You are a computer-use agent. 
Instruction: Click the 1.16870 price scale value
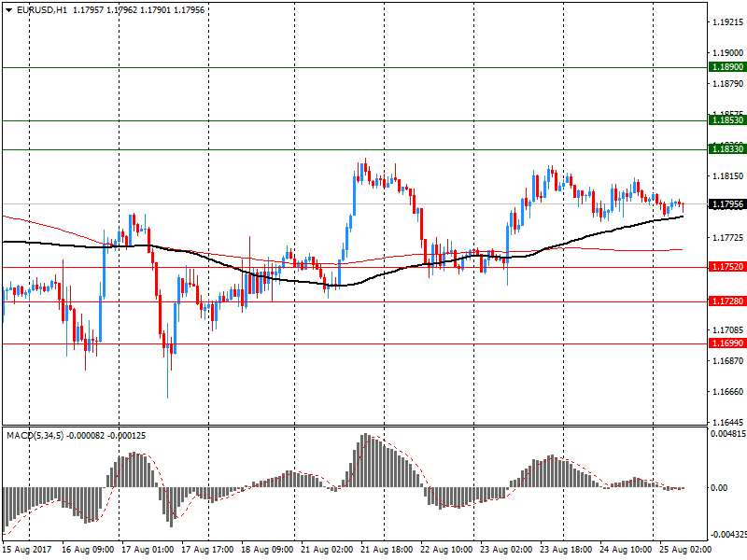click(x=728, y=361)
